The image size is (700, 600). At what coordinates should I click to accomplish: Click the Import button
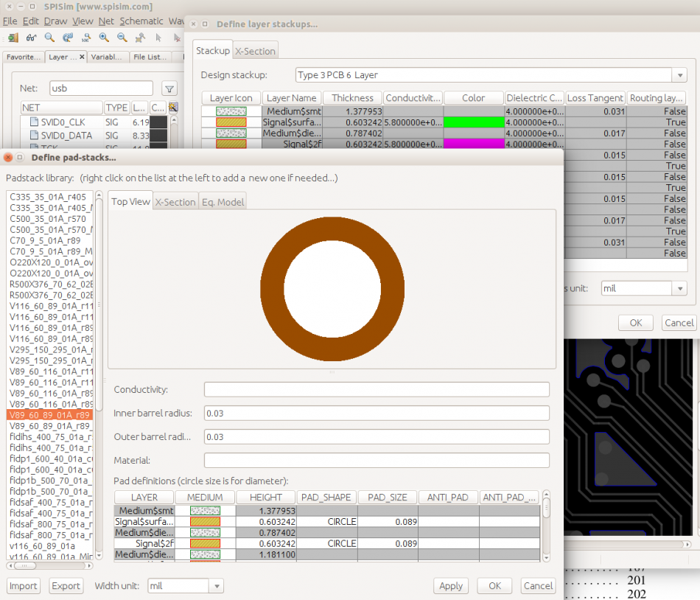24,586
